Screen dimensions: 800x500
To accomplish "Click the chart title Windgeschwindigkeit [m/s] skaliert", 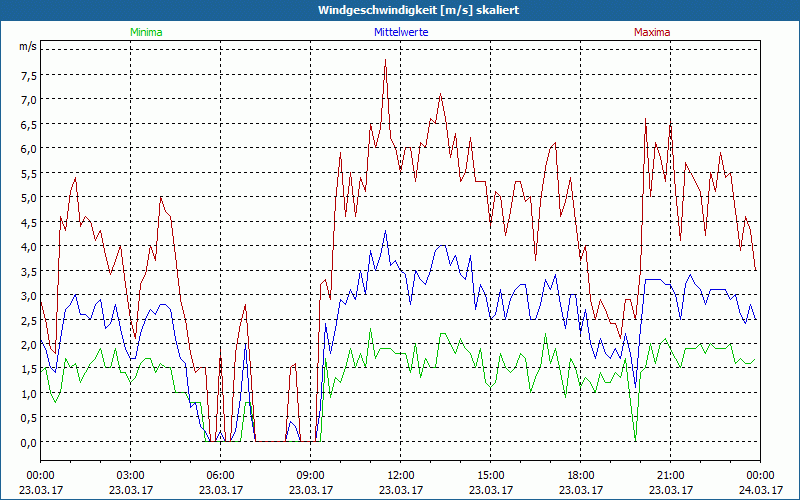I will tap(418, 10).
